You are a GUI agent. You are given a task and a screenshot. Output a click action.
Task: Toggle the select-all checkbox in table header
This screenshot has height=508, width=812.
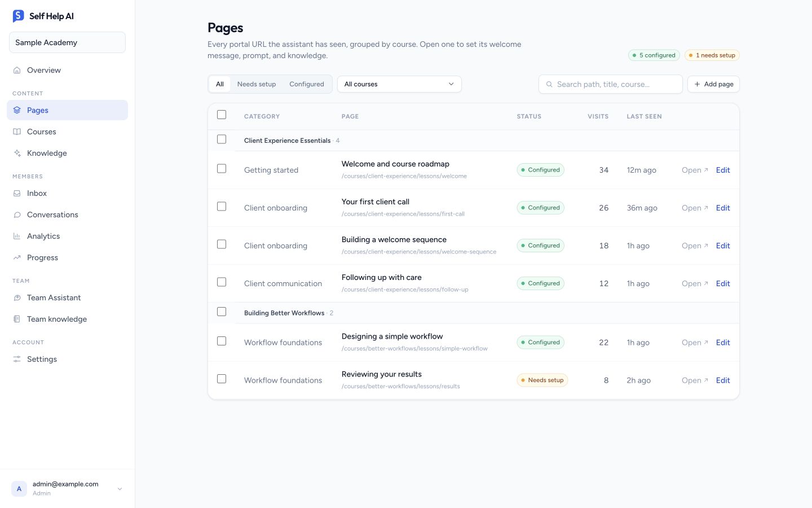222,115
